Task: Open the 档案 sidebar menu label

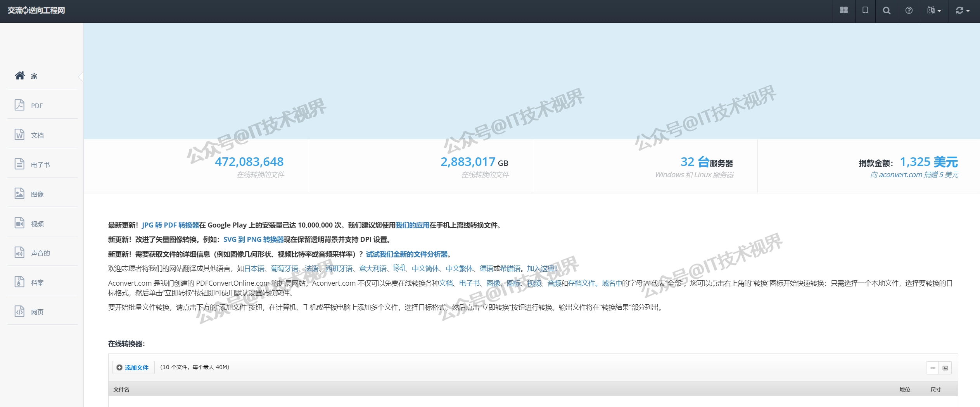Action: tap(37, 283)
